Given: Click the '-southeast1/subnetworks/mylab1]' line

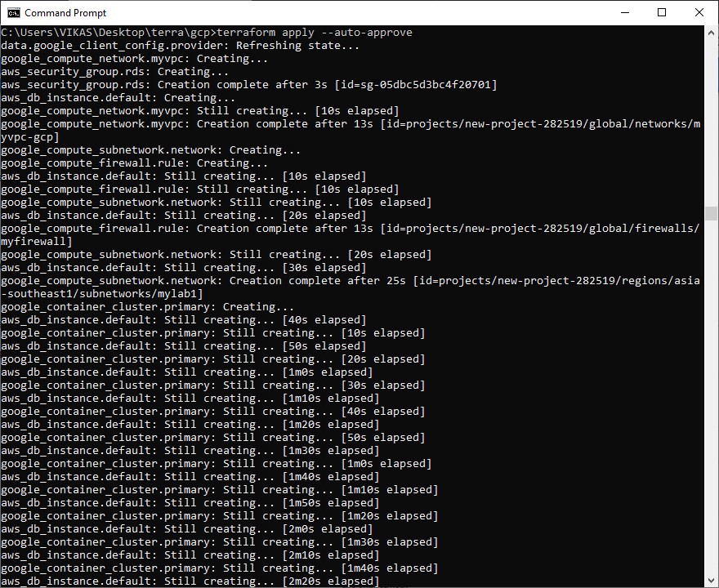Looking at the screenshot, I should click(102, 294).
